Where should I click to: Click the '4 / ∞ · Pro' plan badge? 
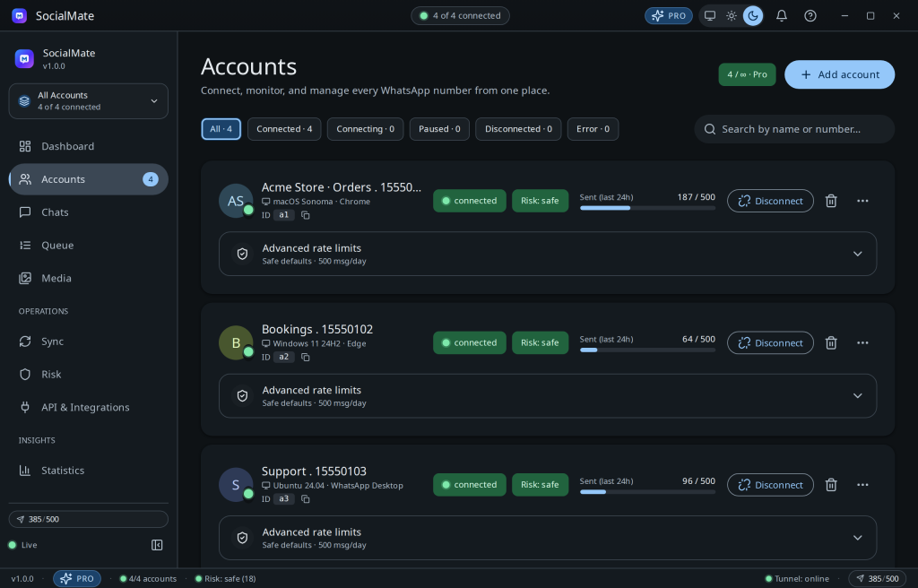[x=747, y=74]
